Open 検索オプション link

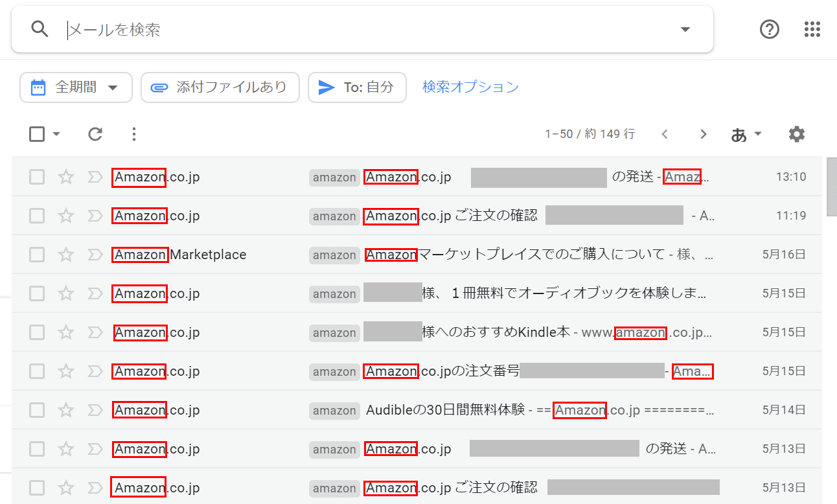pos(471,87)
